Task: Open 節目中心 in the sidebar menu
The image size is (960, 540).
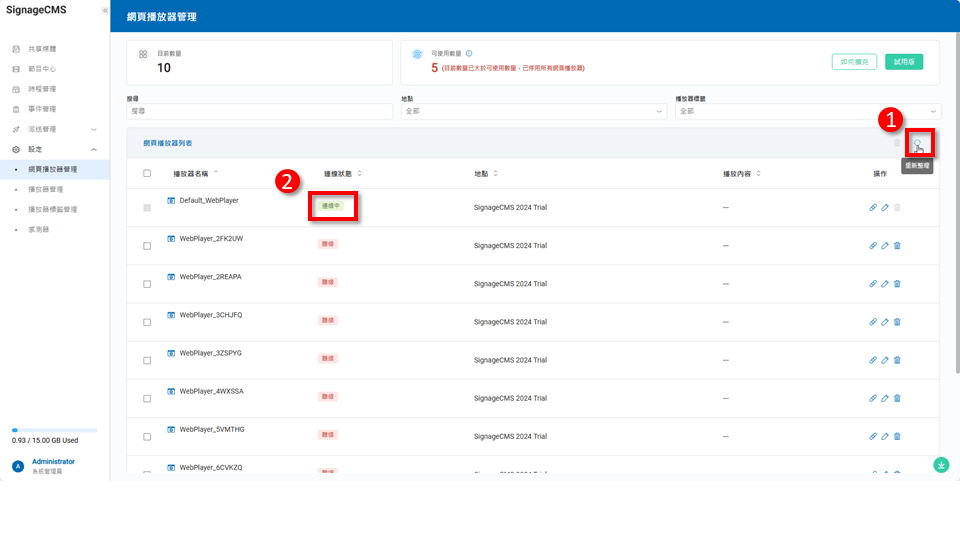Action: coord(42,69)
